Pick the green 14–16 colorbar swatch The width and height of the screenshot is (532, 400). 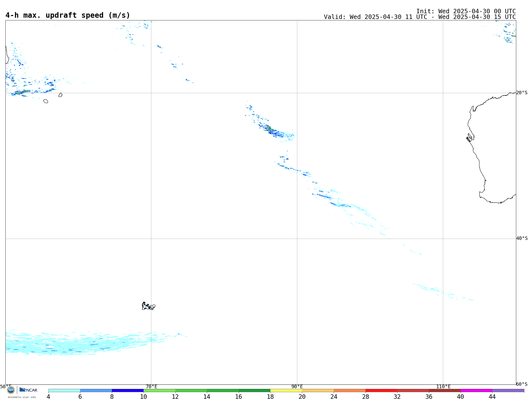click(x=223, y=391)
